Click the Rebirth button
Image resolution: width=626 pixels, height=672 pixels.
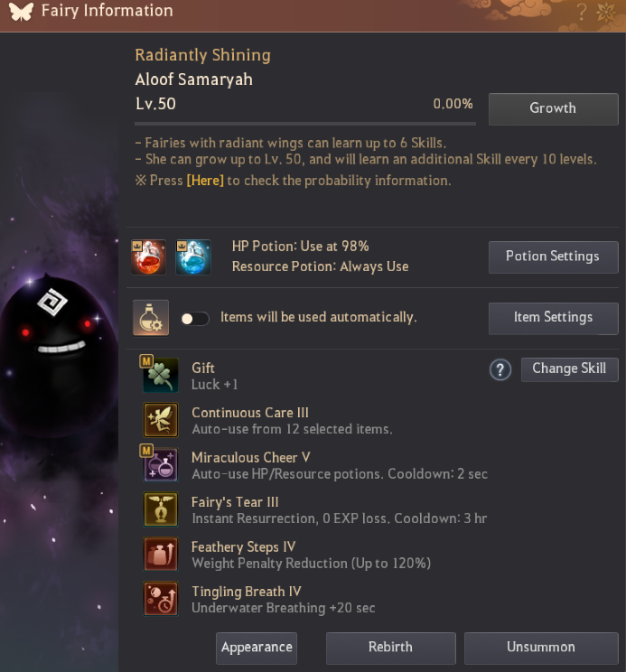click(x=391, y=648)
